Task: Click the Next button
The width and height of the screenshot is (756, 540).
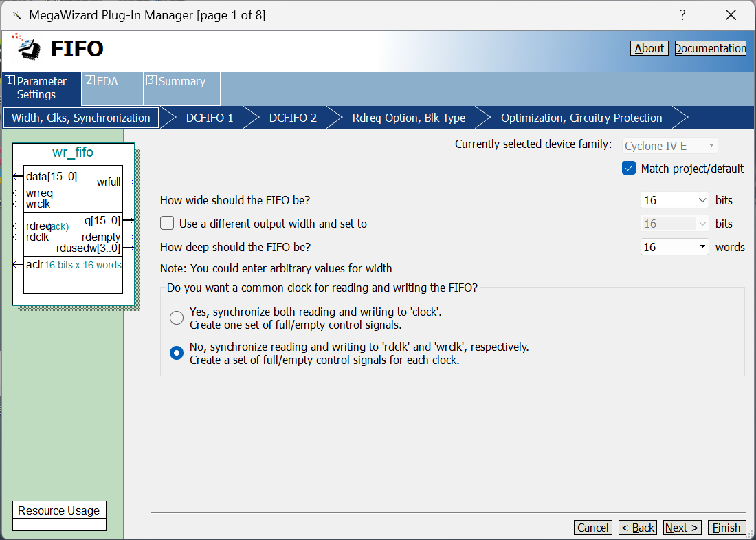Action: click(x=682, y=528)
